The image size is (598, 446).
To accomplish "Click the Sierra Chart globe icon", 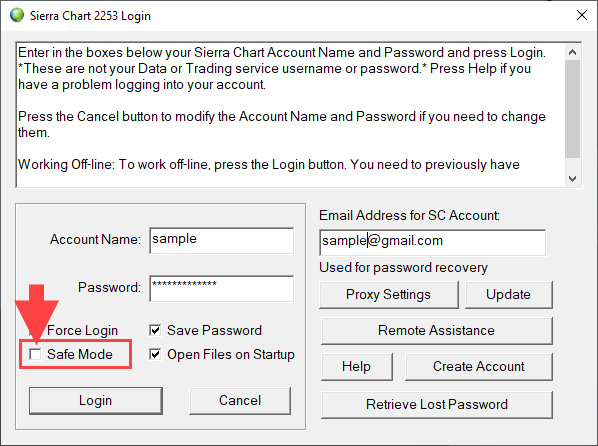I will pos(17,16).
